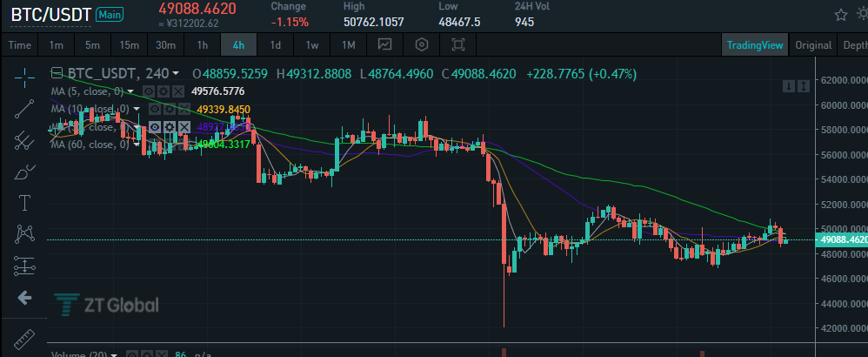Click the 24H Vol value 945
The width and height of the screenshot is (868, 357).
524,22
